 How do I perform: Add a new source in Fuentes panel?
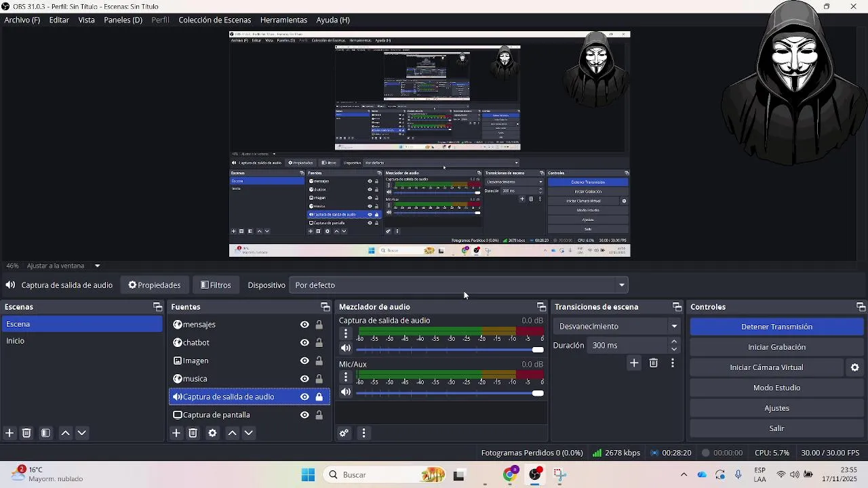pyautogui.click(x=176, y=433)
